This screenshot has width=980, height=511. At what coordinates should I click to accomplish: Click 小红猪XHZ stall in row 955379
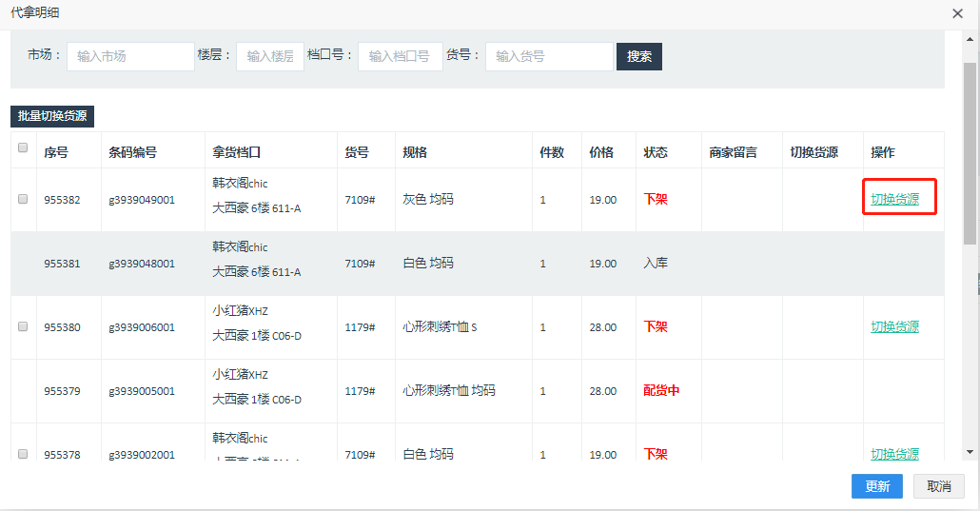pyautogui.click(x=240, y=375)
